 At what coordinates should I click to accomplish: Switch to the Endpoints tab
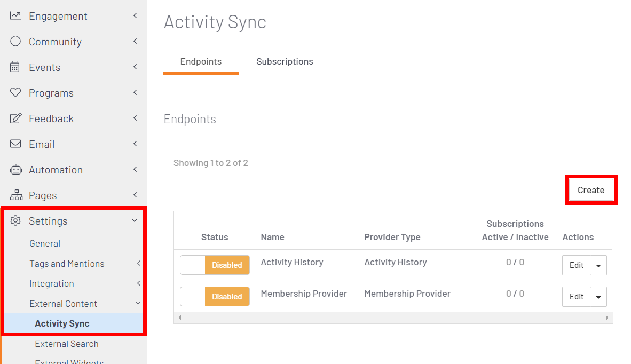(201, 61)
